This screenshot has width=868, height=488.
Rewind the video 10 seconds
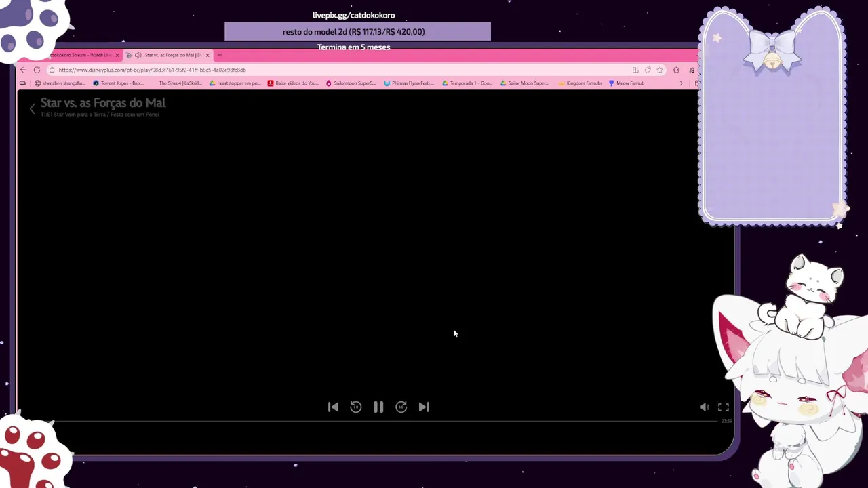pyautogui.click(x=356, y=407)
